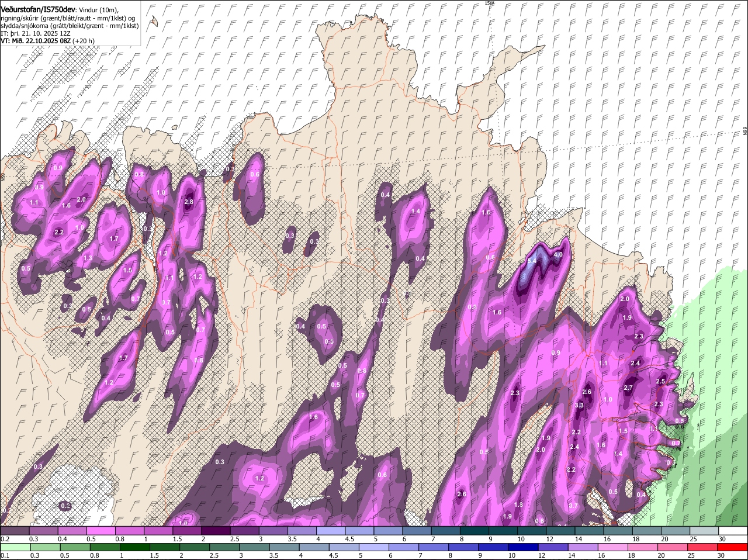Click the 2.8 precipitation value label

(x=188, y=202)
